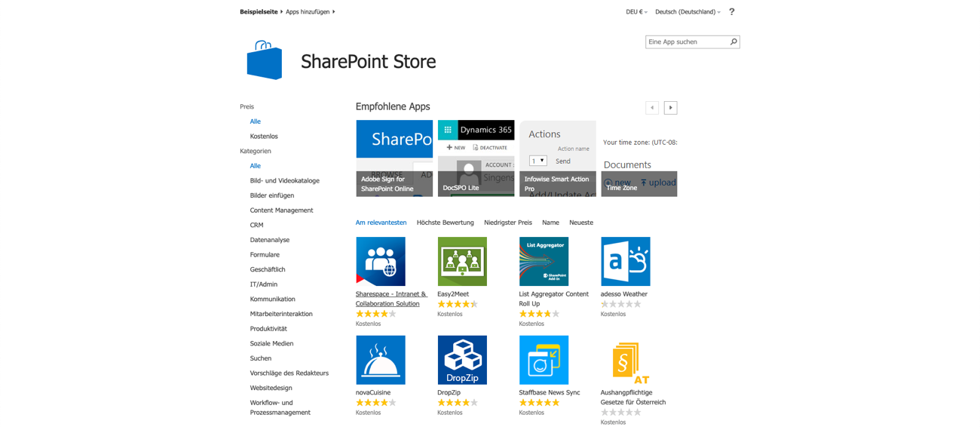Filter by Soziale Medien category

coord(271,343)
